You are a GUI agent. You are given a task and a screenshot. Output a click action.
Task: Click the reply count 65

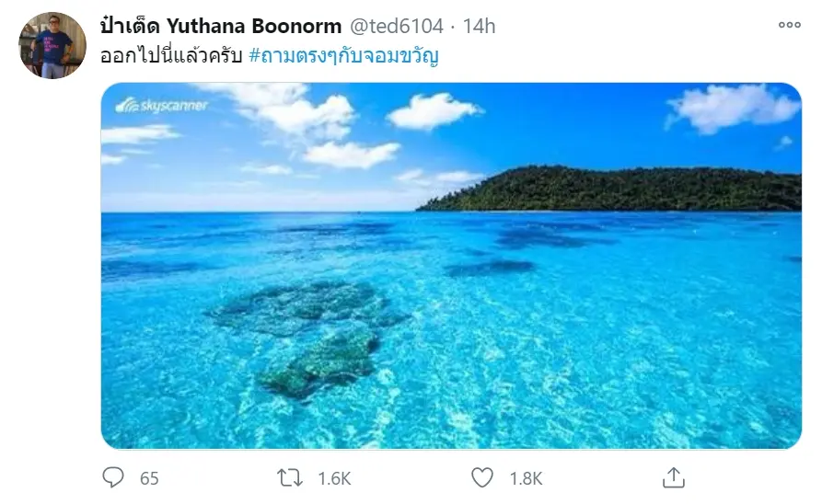point(149,478)
